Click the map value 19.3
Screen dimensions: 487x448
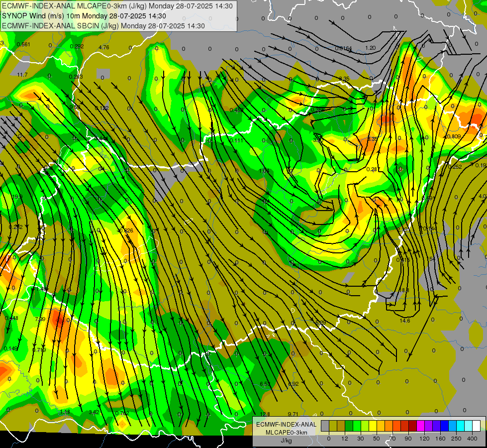pos(17,197)
